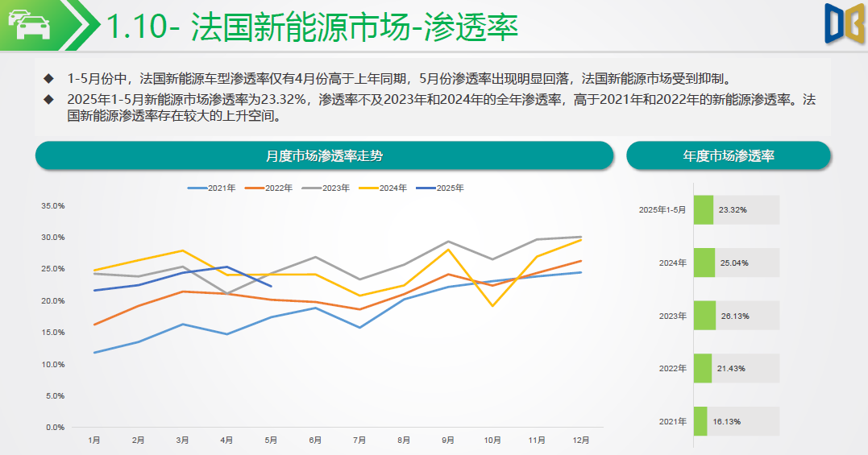Screen dimensions: 868x455
Task: Click the green bar for 2023年
Action: 704,316
